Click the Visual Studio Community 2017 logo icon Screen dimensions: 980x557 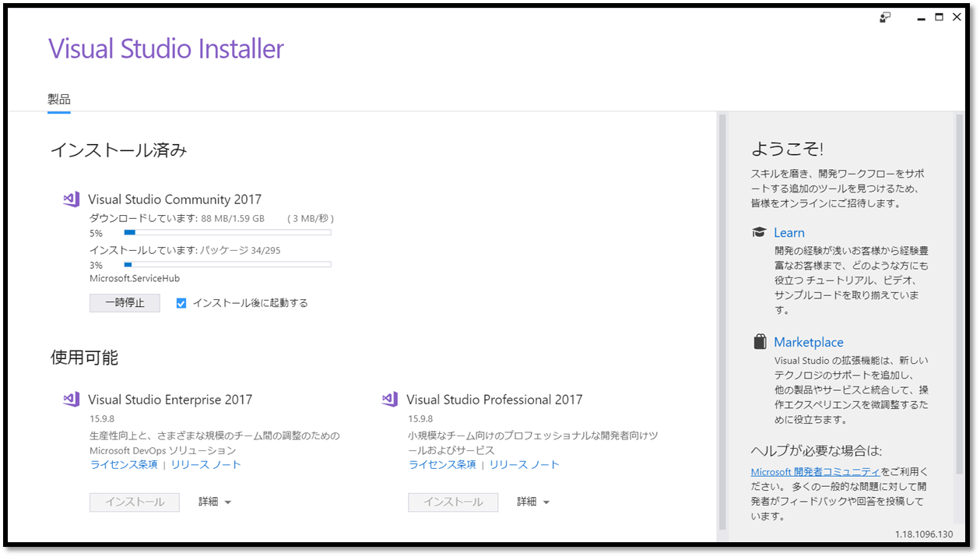(72, 199)
